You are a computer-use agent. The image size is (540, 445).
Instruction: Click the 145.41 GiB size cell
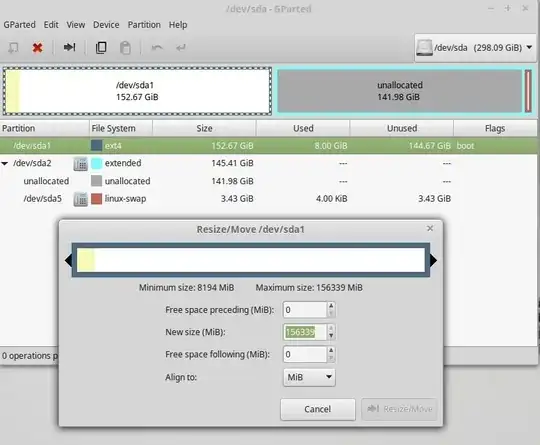coord(232,163)
